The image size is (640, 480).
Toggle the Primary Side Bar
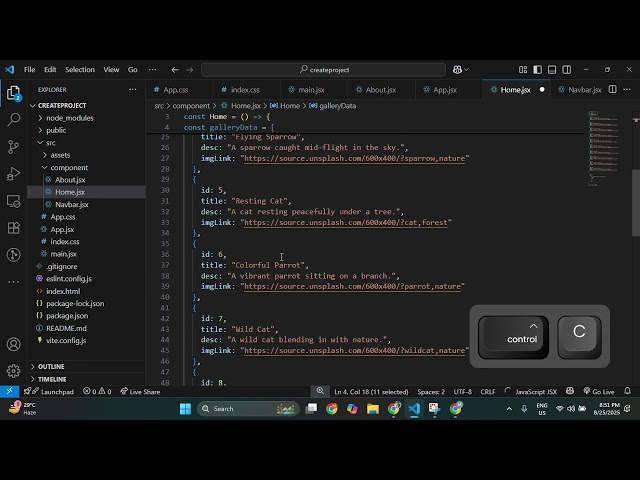[538, 70]
